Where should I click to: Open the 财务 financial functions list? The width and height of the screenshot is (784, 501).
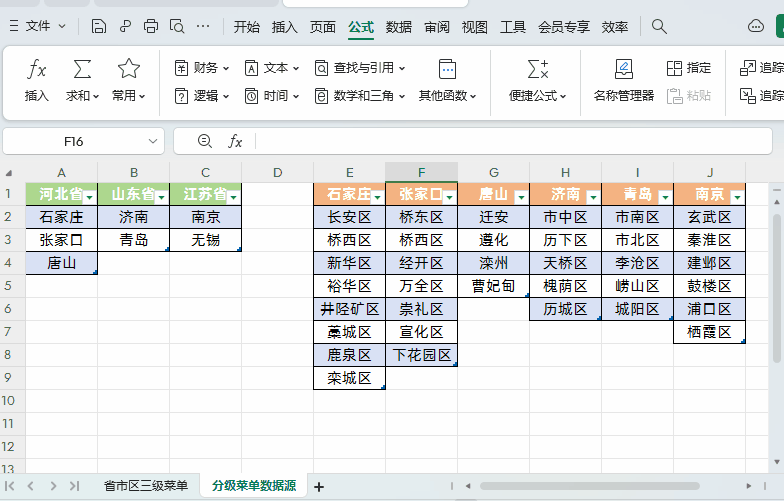pos(202,68)
